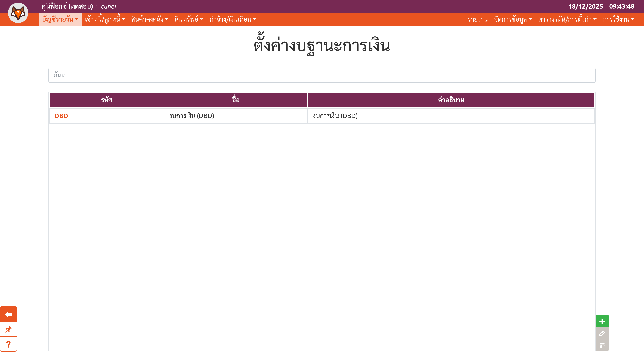Open the รายงาน menu item
644x362 pixels.
coord(478,19)
